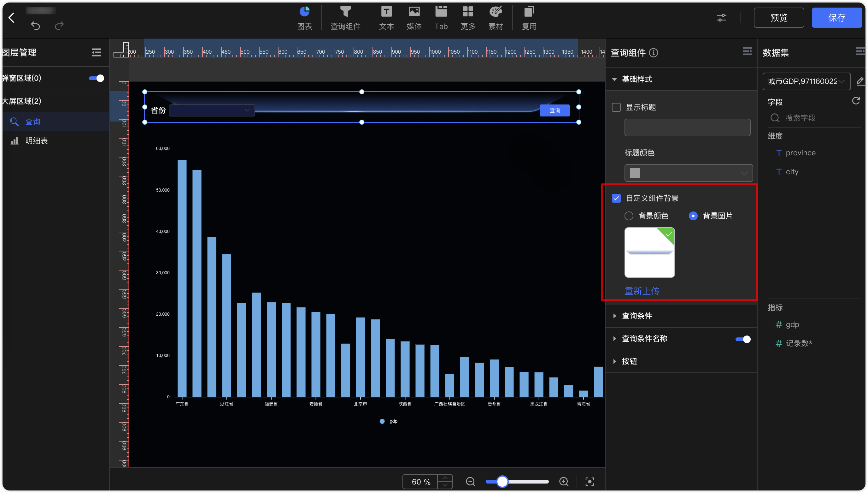Expand the 按钮 section
Screen dimensions: 868x493
tap(614, 361)
